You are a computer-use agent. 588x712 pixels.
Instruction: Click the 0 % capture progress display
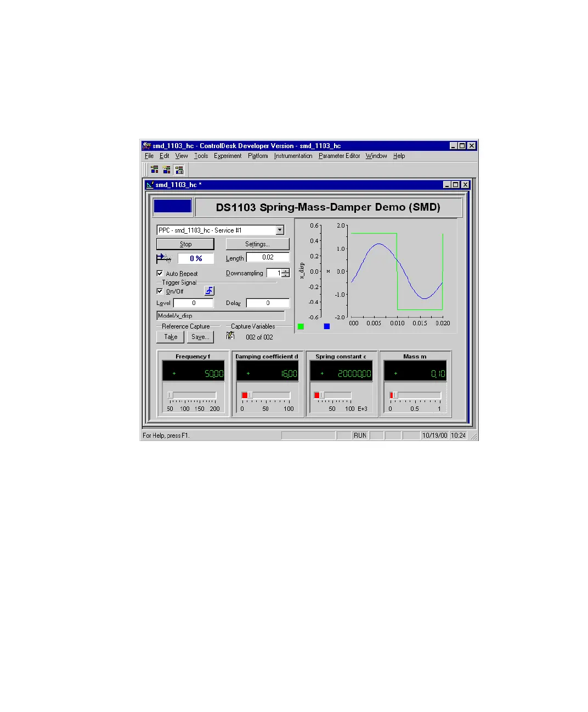coord(196,258)
